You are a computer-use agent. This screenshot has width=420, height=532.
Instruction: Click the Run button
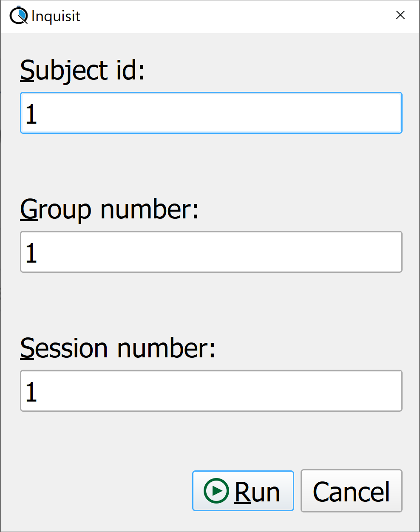pyautogui.click(x=243, y=491)
